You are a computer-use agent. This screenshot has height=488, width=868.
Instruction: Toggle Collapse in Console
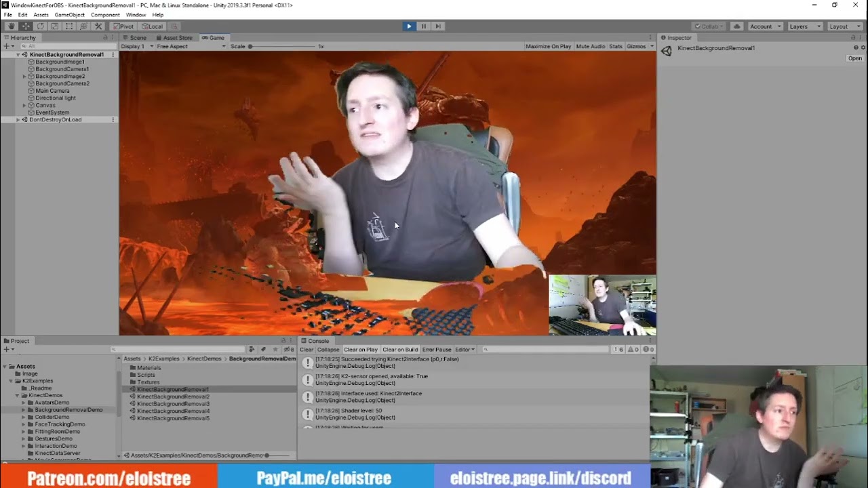click(x=328, y=350)
